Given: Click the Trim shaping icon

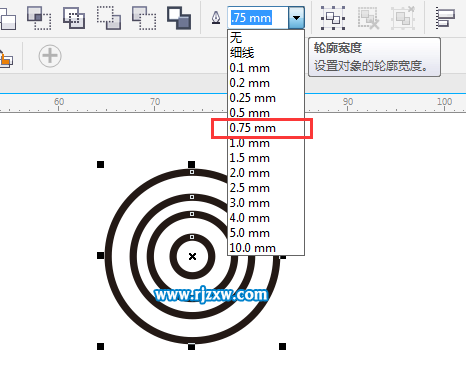Looking at the screenshot, I should tap(39, 18).
